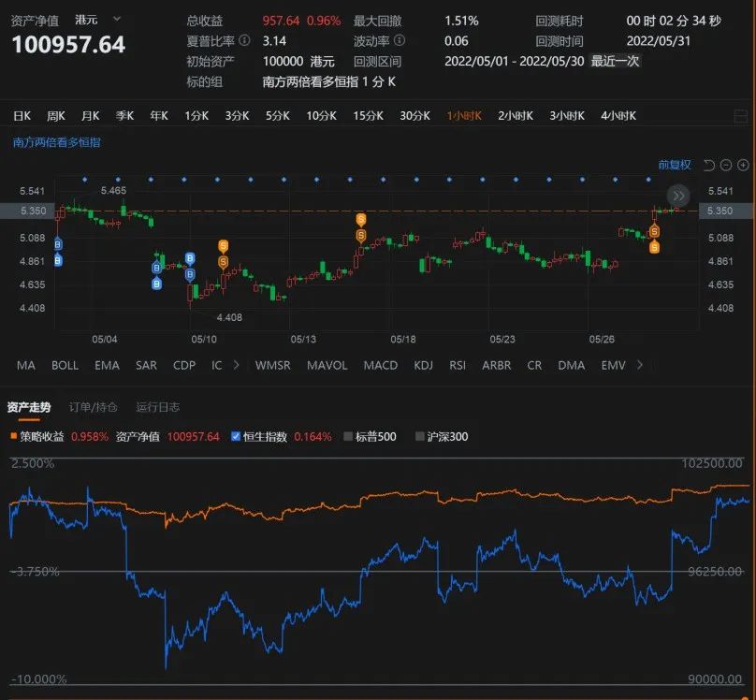Zoom out of the candlestick chart
This screenshot has height=700, width=756.
pyautogui.click(x=727, y=165)
